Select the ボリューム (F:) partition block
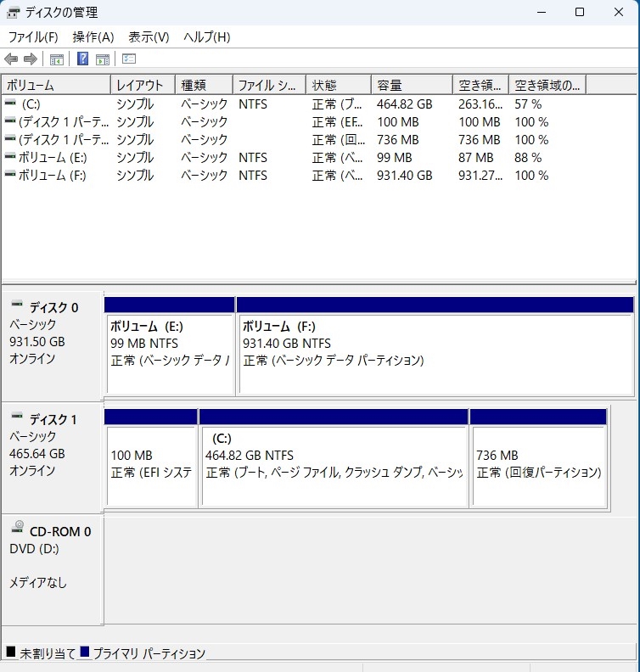This screenshot has height=672, width=640. [435, 346]
